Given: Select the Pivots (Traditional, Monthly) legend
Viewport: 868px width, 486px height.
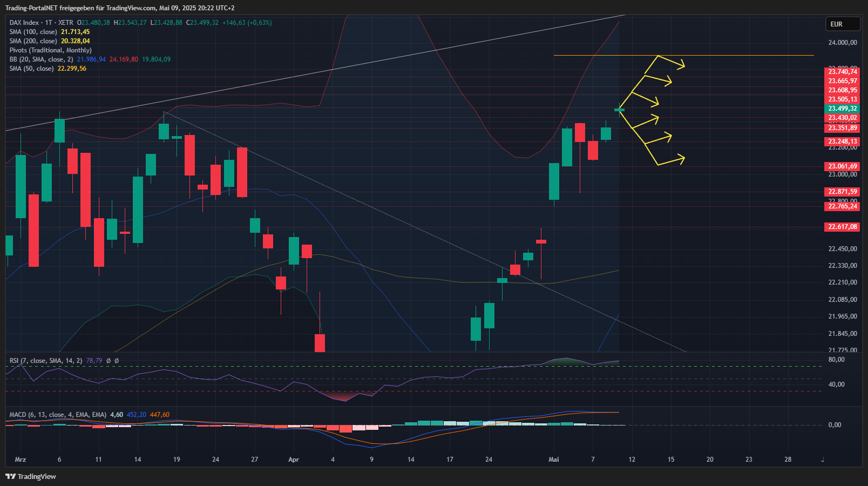Looking at the screenshot, I should click(x=51, y=50).
